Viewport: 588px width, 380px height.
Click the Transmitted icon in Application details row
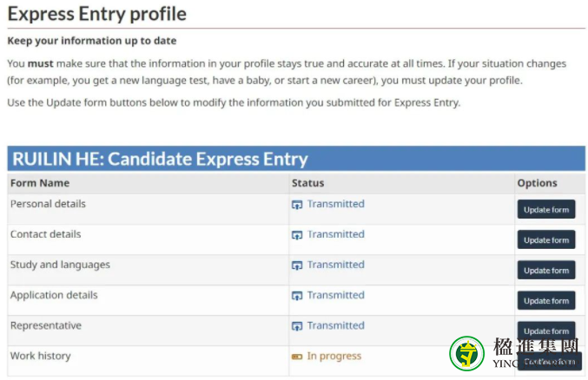297,296
